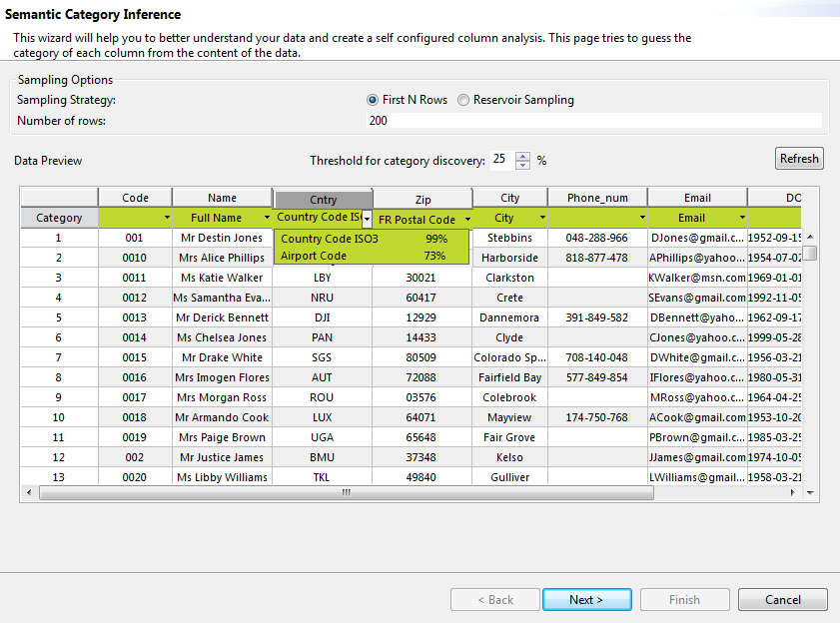Screen dimensions: 840x623
Task: Choose the Reservoir Sampling strategy
Action: [462, 100]
